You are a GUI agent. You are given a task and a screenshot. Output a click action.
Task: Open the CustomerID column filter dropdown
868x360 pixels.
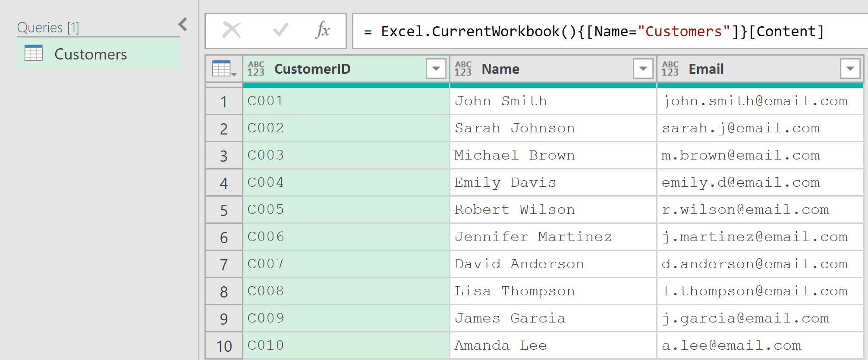pyautogui.click(x=436, y=69)
